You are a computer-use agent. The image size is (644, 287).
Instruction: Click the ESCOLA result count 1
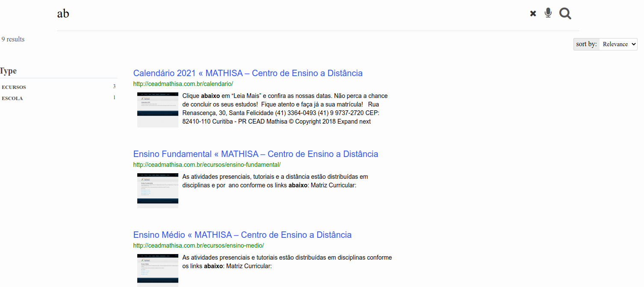(114, 98)
